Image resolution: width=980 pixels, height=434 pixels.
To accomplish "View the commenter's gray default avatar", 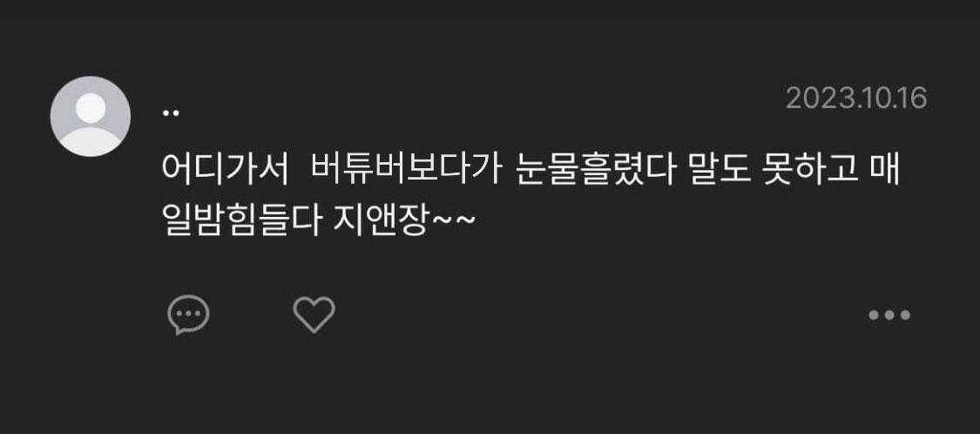I will pyautogui.click(x=90, y=116).
